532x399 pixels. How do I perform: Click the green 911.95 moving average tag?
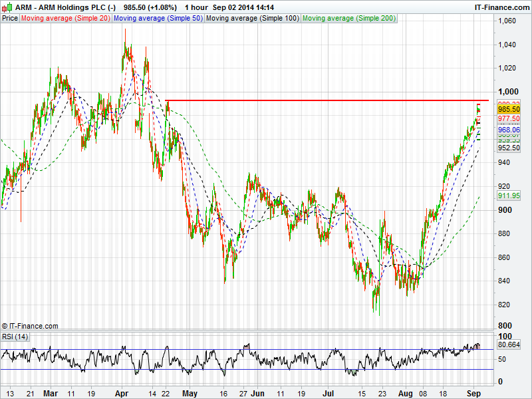coord(508,196)
